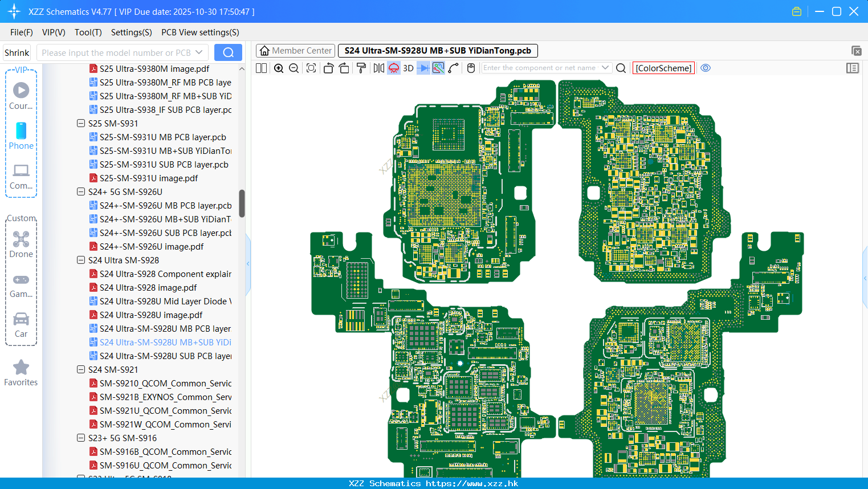Collapse the S24 SM-S921 node

[81, 369]
